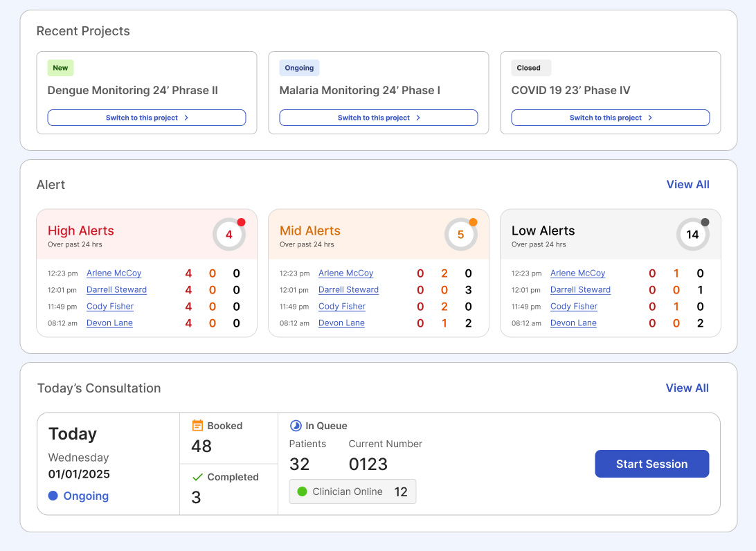Click the High Alerts count ring showing 4
The image size is (756, 551).
pyautogui.click(x=229, y=234)
